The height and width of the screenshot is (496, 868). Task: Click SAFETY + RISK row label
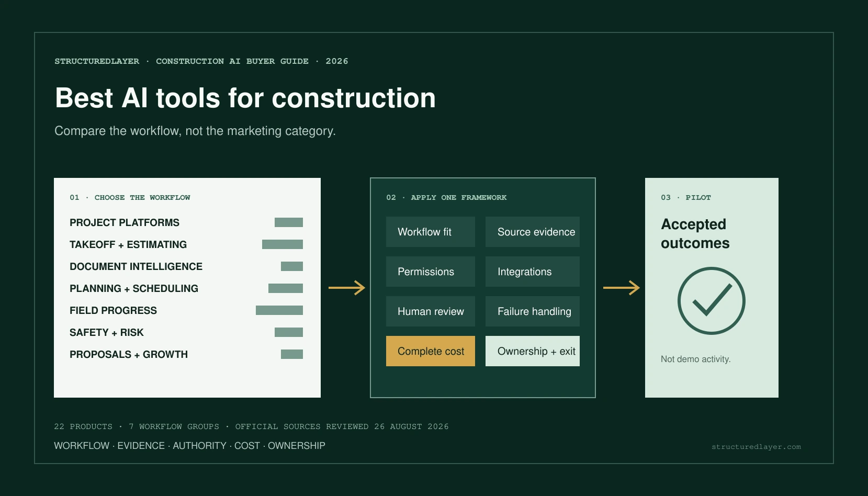(x=107, y=332)
